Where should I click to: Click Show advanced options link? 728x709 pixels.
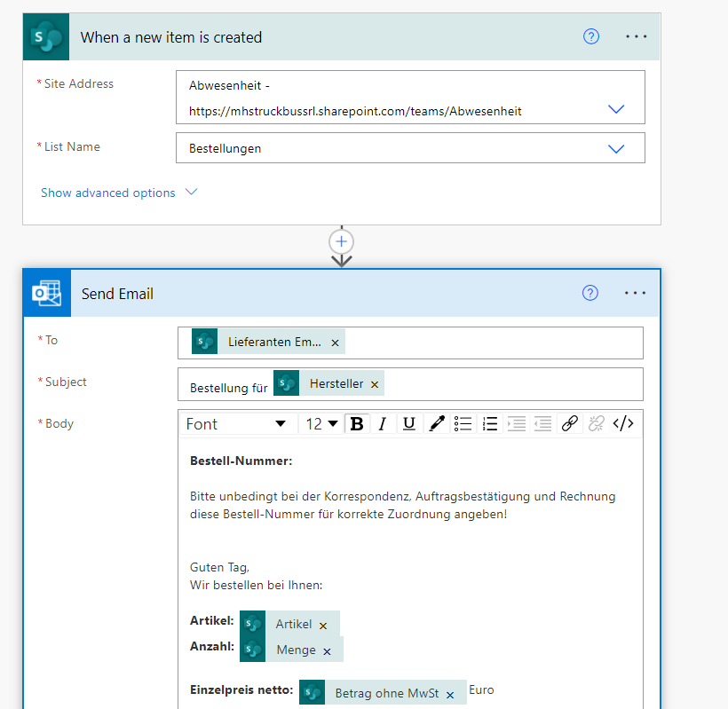107,193
